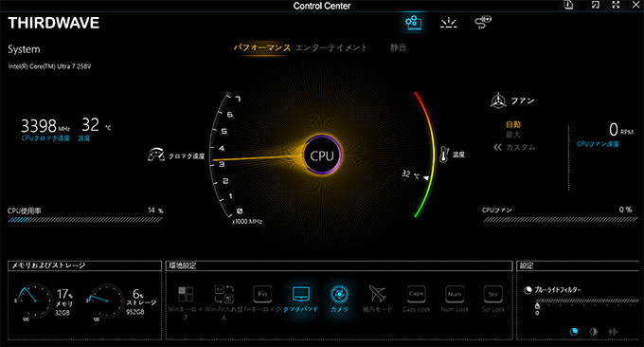
Task: Click the storage usage gauge
Action: (105, 301)
